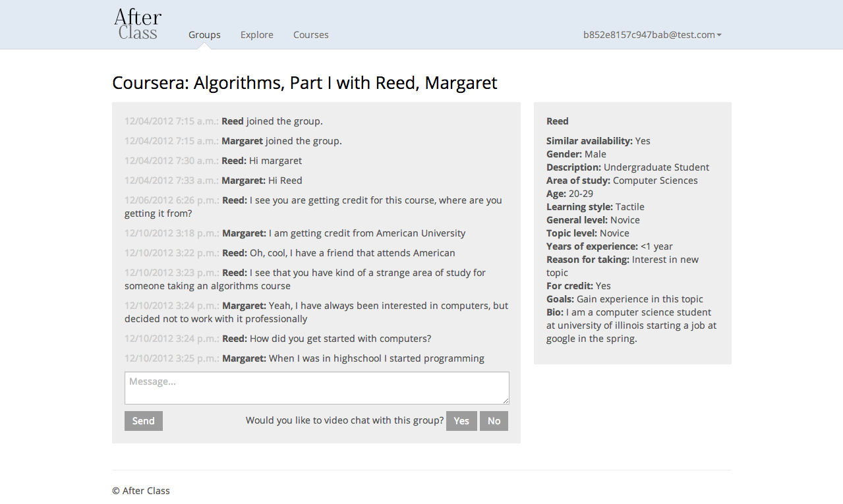
Task: Click the 12/06/2012 6:26 p.m. timestamp
Action: pyautogui.click(x=171, y=200)
